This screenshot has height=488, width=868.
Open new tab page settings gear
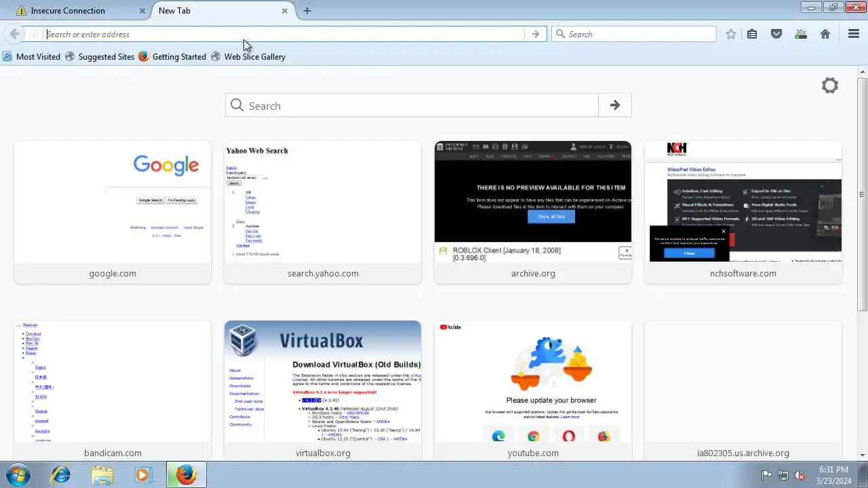point(829,85)
